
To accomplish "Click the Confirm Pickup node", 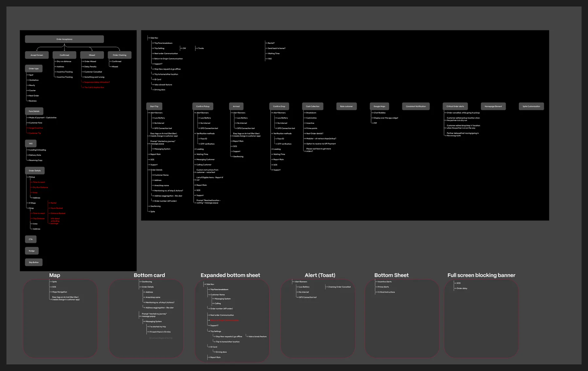I will (203, 106).
